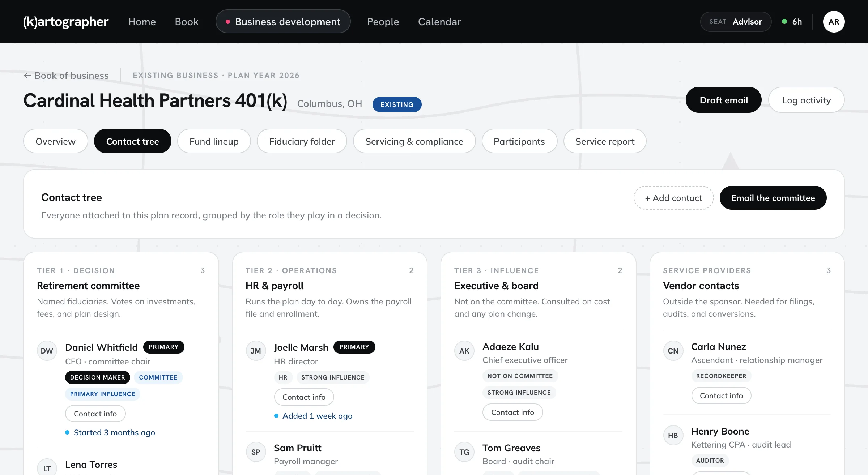This screenshot has height=475, width=868.
Task: Open the SEAT Advisor selector
Action: pyautogui.click(x=736, y=22)
